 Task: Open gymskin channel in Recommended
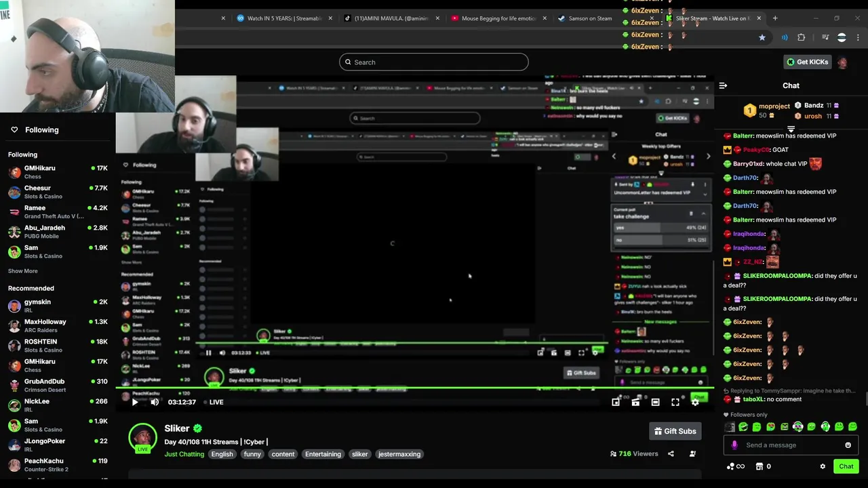point(58,306)
